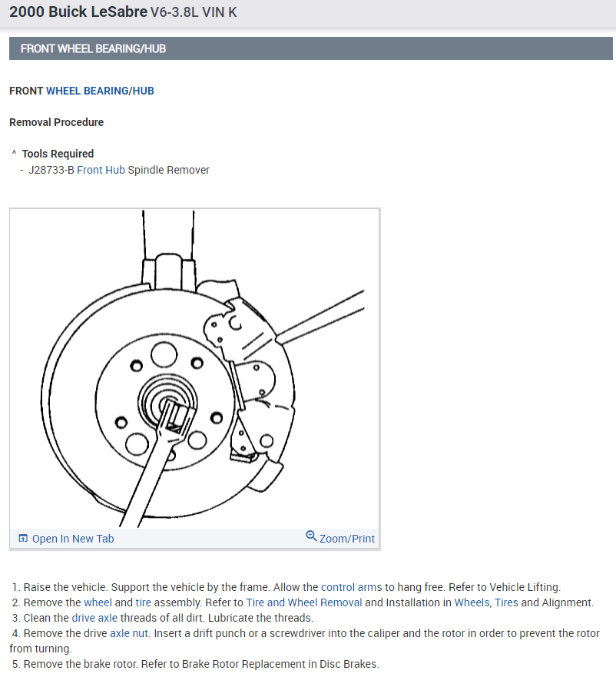Open the Tire and Wheel Removal link
Viewport: 616px width, 687px height.
pos(304,602)
